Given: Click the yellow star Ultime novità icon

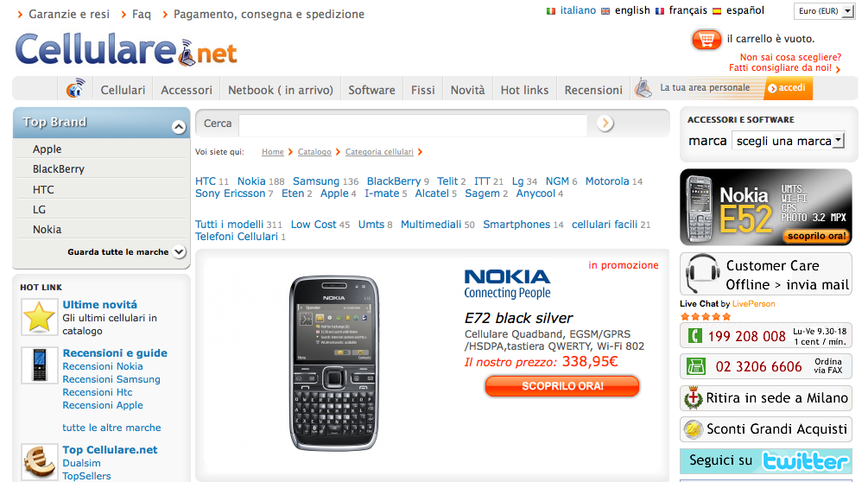Looking at the screenshot, I should [x=40, y=317].
